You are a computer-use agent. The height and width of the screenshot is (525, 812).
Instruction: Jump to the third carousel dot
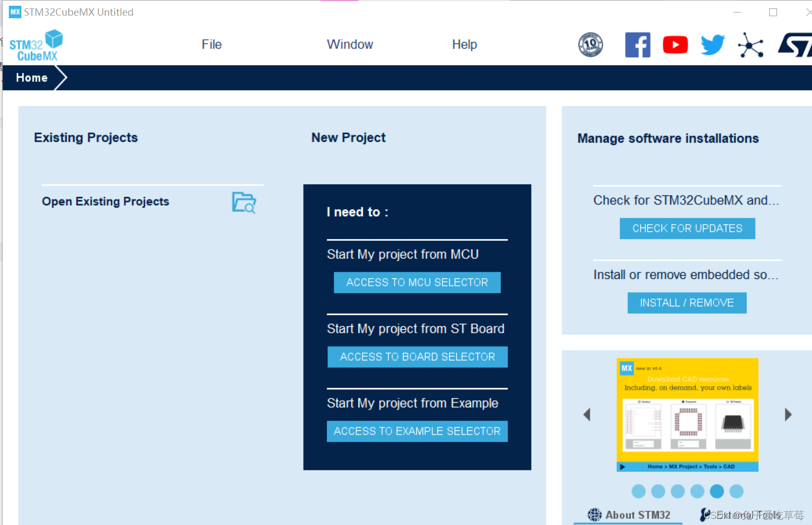click(x=678, y=491)
